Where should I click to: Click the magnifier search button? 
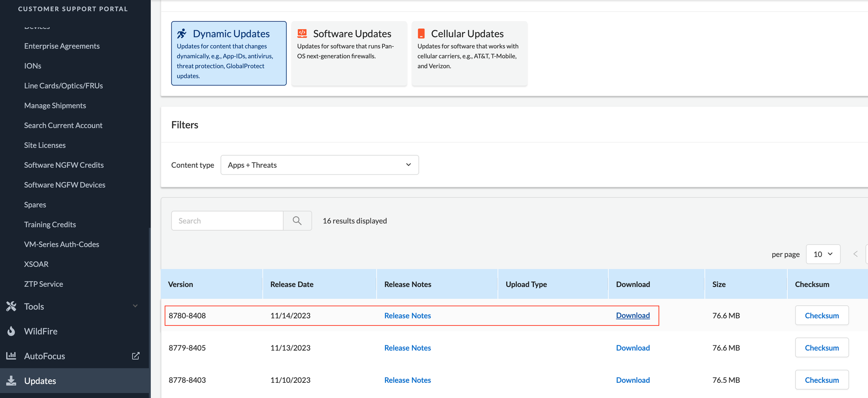click(297, 221)
